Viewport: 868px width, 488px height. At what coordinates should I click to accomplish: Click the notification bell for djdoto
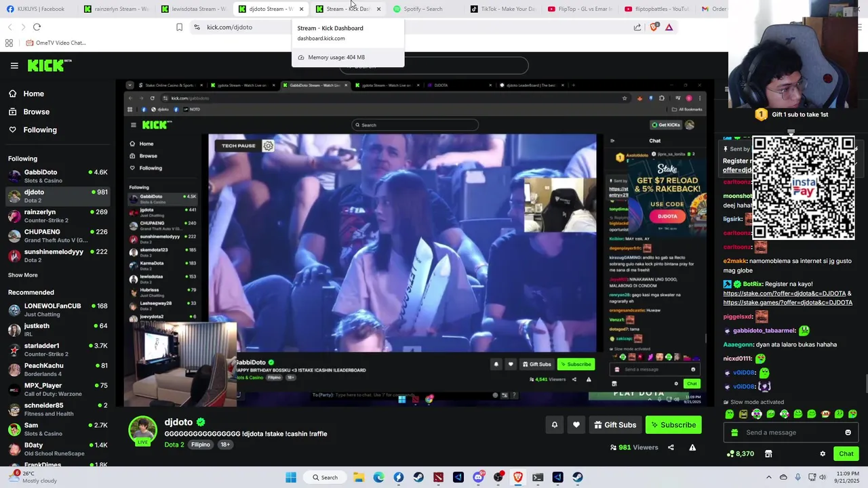554,425
